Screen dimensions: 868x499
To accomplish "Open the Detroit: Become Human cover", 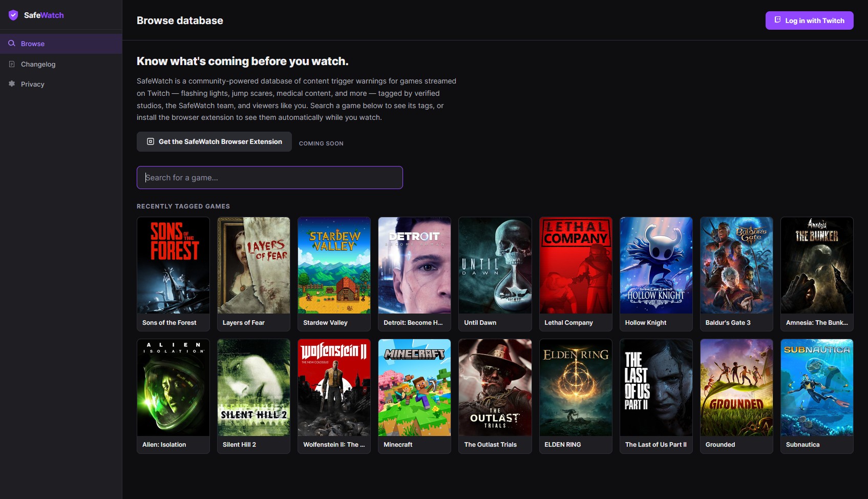I will tap(414, 265).
